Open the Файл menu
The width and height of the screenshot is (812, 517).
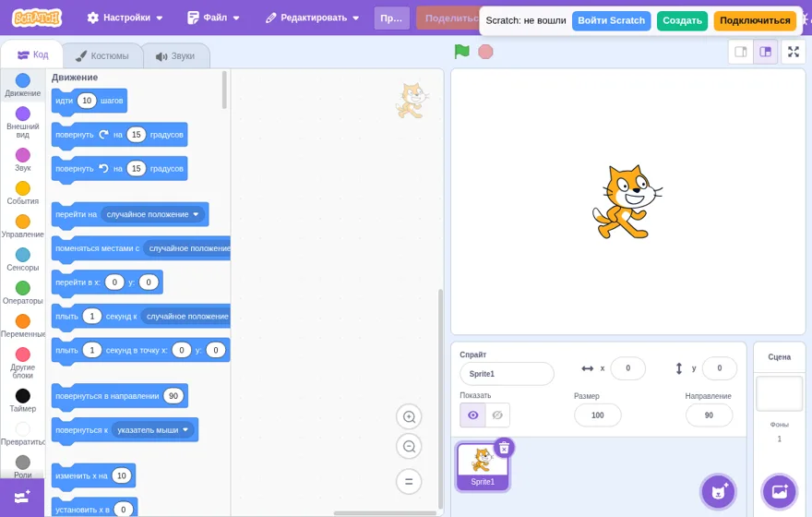coord(213,18)
